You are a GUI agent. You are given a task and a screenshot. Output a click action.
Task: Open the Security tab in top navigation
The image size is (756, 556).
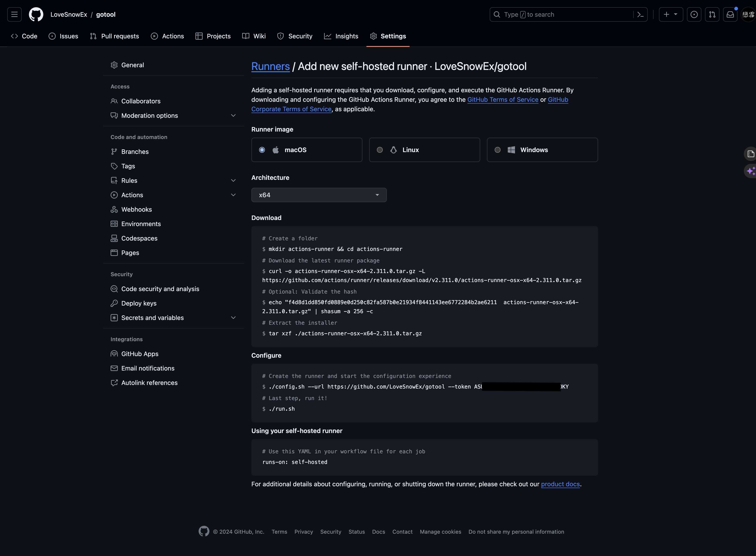tap(295, 36)
